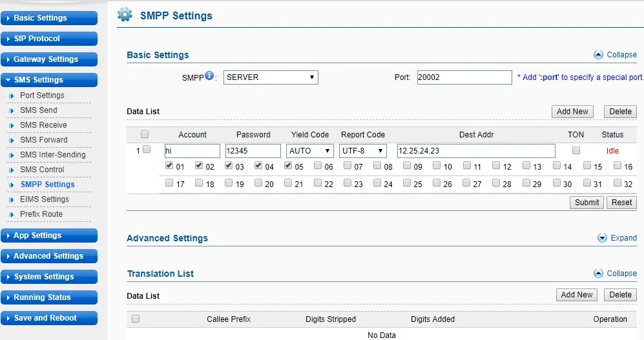Uncheck port 01 checkbox
The height and width of the screenshot is (340, 644).
tap(169, 166)
